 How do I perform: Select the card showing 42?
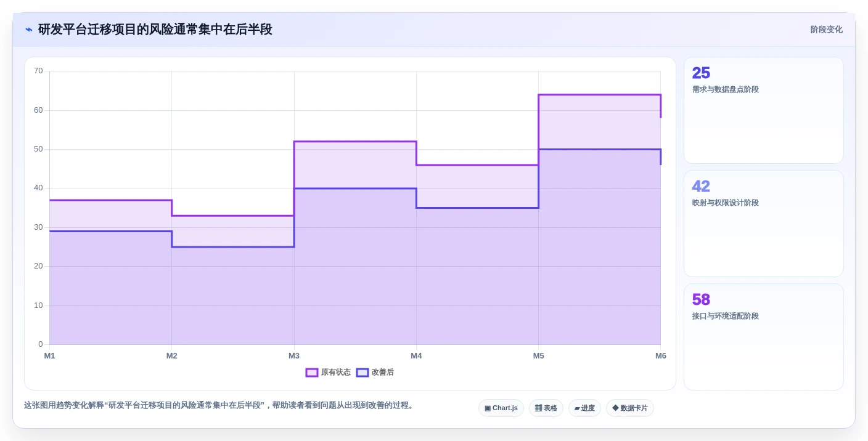763,224
